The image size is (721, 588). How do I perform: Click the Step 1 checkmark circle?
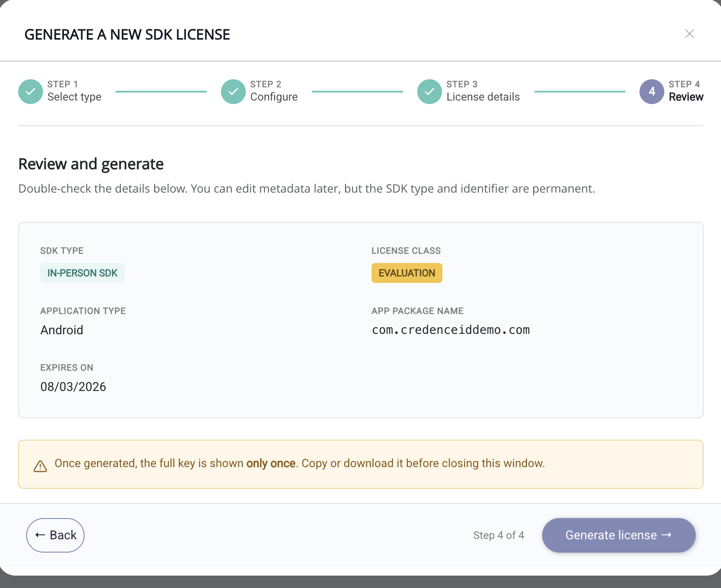click(x=31, y=92)
